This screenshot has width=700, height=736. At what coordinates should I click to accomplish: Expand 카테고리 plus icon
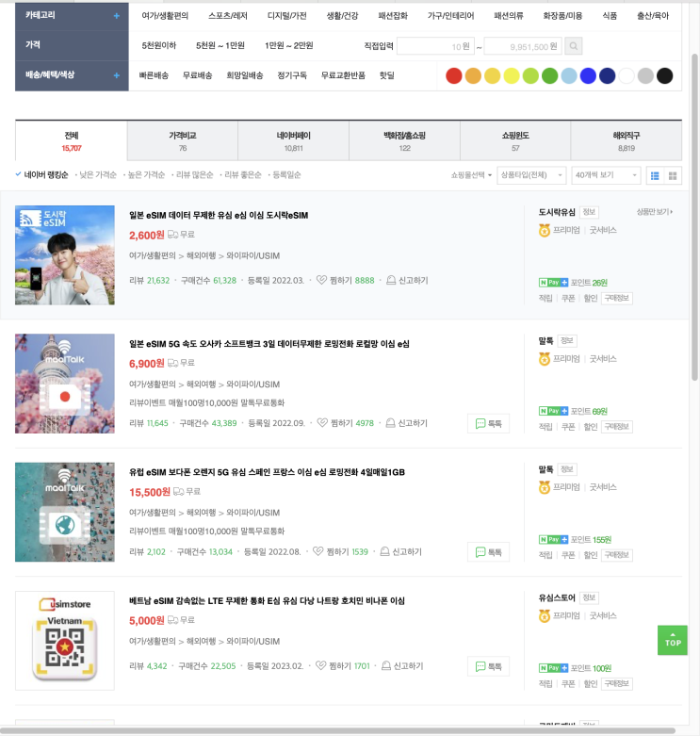[x=117, y=16]
